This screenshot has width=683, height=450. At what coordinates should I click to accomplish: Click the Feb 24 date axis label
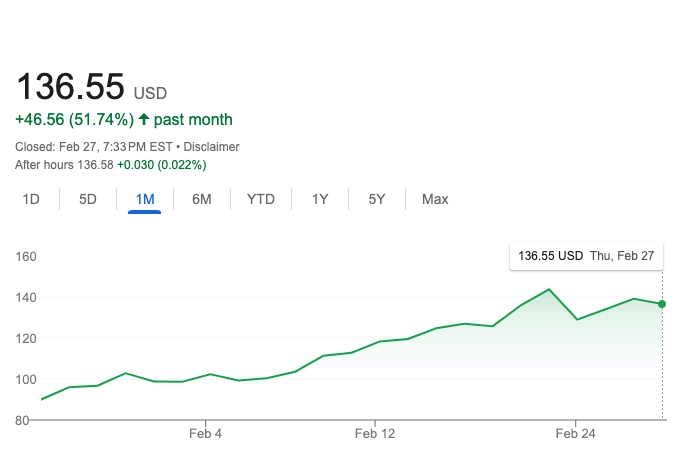tap(575, 434)
